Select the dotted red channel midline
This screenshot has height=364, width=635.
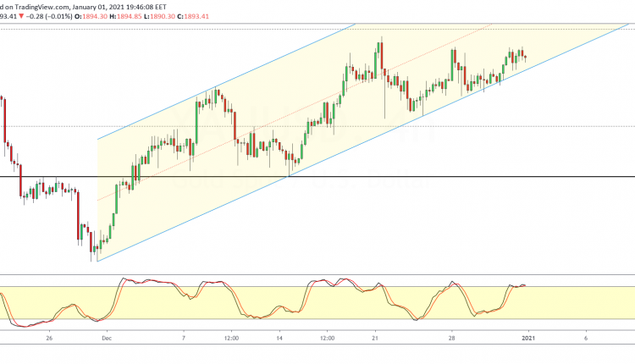(295, 112)
